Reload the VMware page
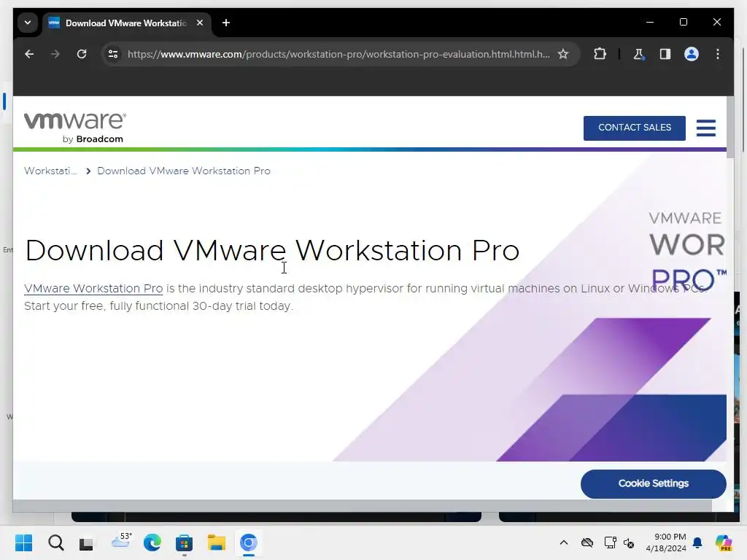Image resolution: width=747 pixels, height=560 pixels. [82, 54]
